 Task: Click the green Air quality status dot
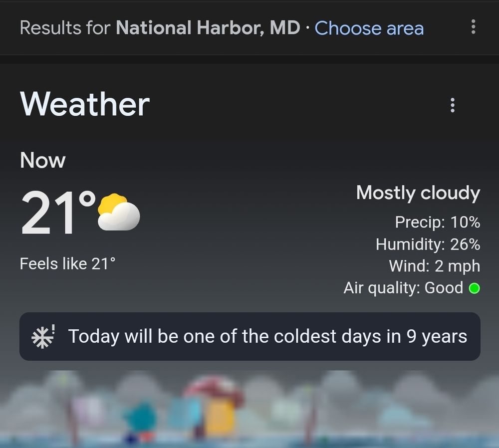pyautogui.click(x=474, y=288)
